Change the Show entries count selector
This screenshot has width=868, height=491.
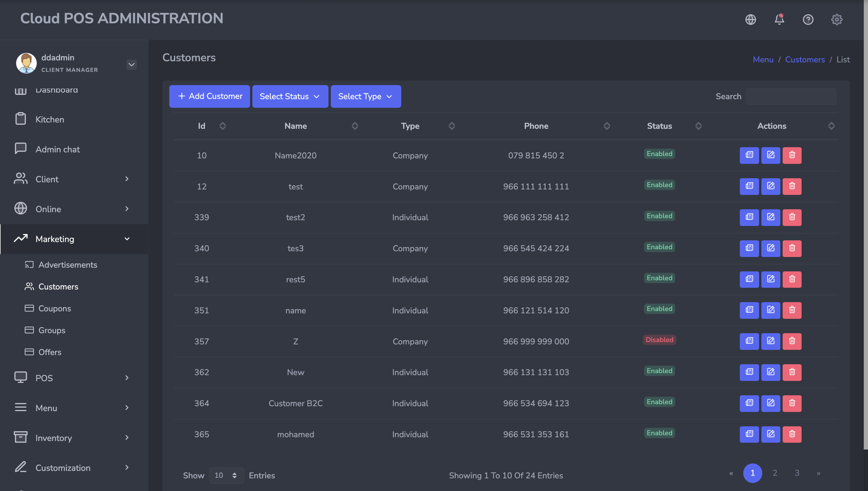[x=226, y=475]
